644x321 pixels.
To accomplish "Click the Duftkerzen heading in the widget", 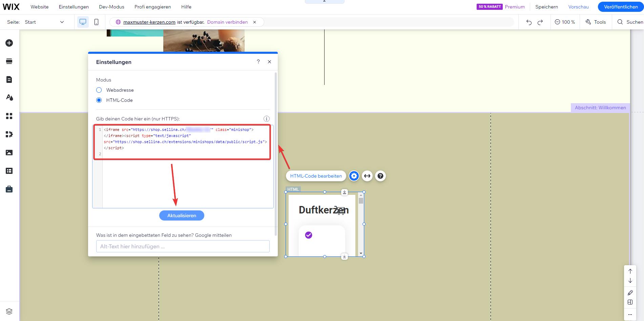I will (x=324, y=210).
